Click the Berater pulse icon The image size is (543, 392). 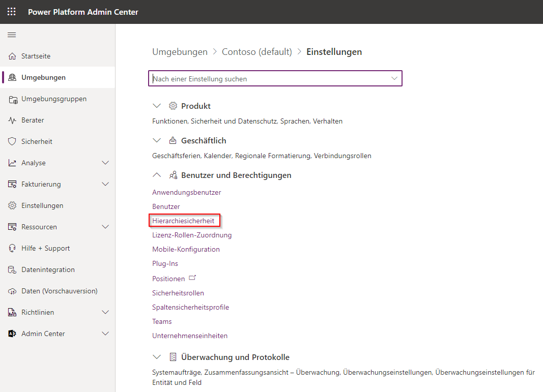coord(13,120)
